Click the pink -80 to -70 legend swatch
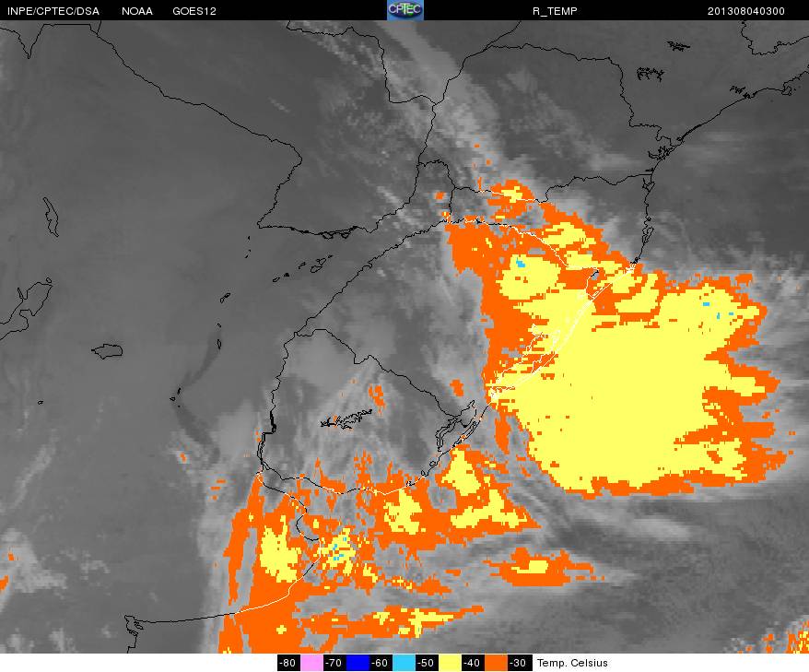 [x=311, y=663]
